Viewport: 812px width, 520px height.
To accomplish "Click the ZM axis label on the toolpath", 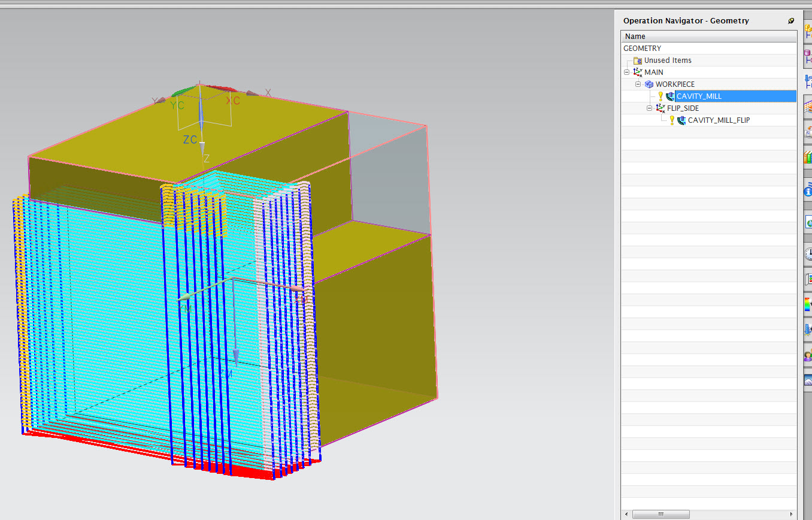I will (225, 374).
